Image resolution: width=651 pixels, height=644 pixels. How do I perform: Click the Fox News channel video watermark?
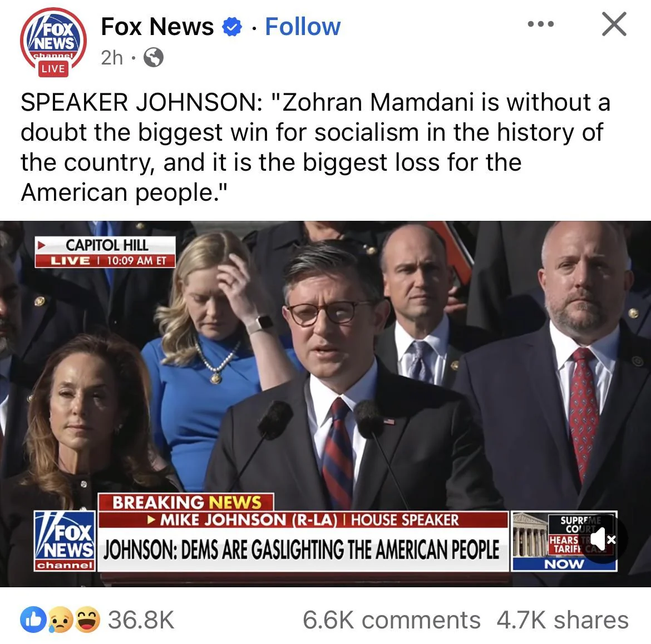pos(65,541)
